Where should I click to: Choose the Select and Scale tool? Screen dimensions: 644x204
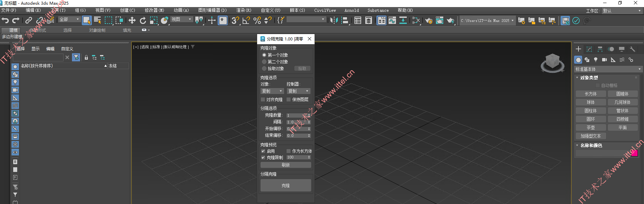pyautogui.click(x=154, y=21)
